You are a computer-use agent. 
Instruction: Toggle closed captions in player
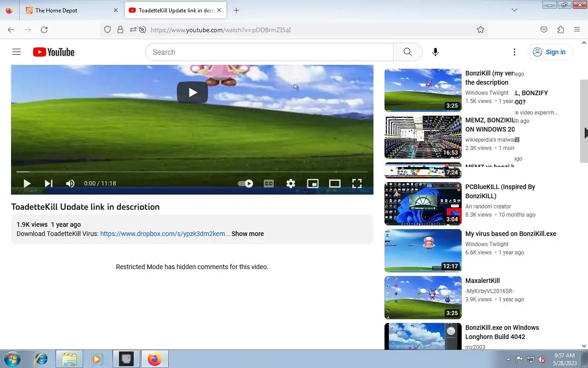click(x=269, y=183)
